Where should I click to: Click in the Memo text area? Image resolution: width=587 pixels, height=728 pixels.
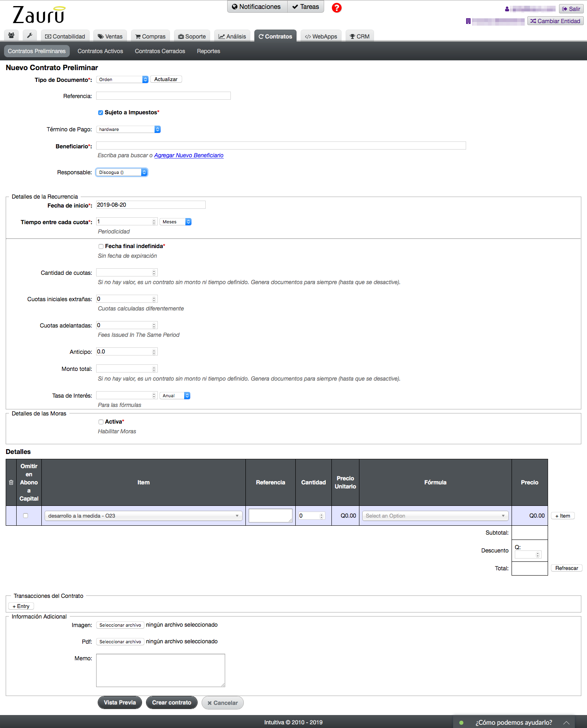coord(161,670)
